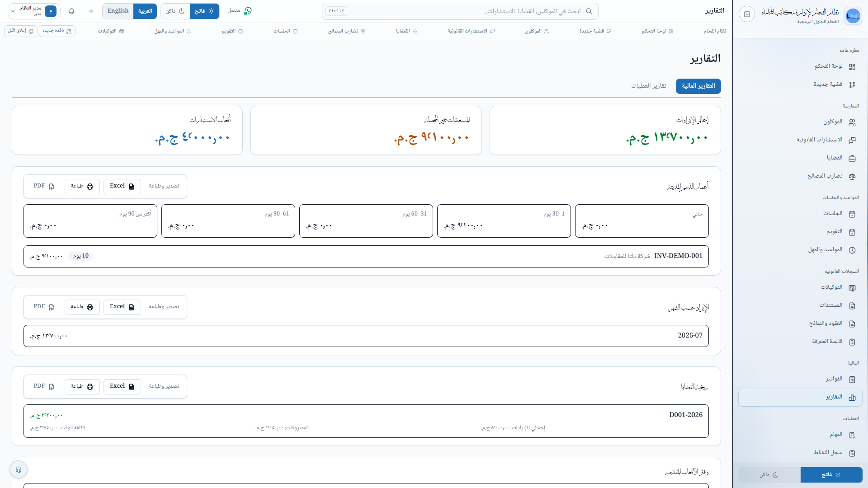Switch to تقارير العمليات tab
Image resolution: width=868 pixels, height=488 pixels.
[x=649, y=86]
